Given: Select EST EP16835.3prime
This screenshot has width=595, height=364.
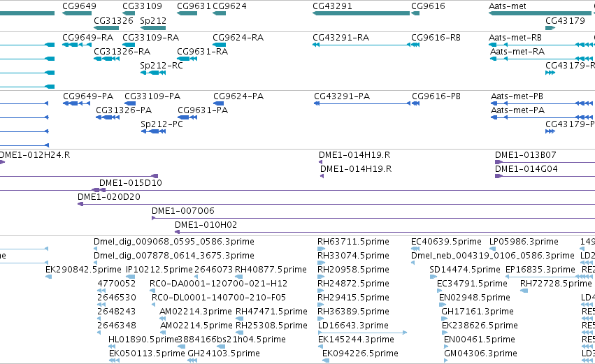Looking at the screenshot, I should (540, 270).
